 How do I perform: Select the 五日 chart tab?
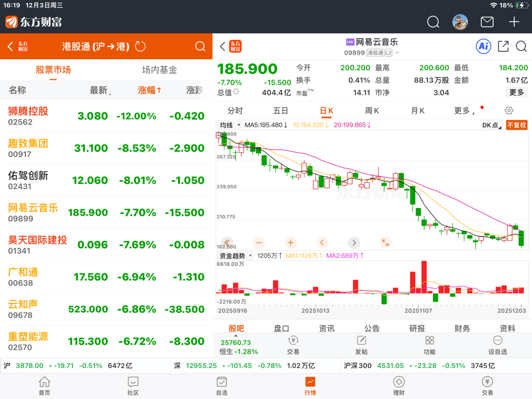click(281, 111)
